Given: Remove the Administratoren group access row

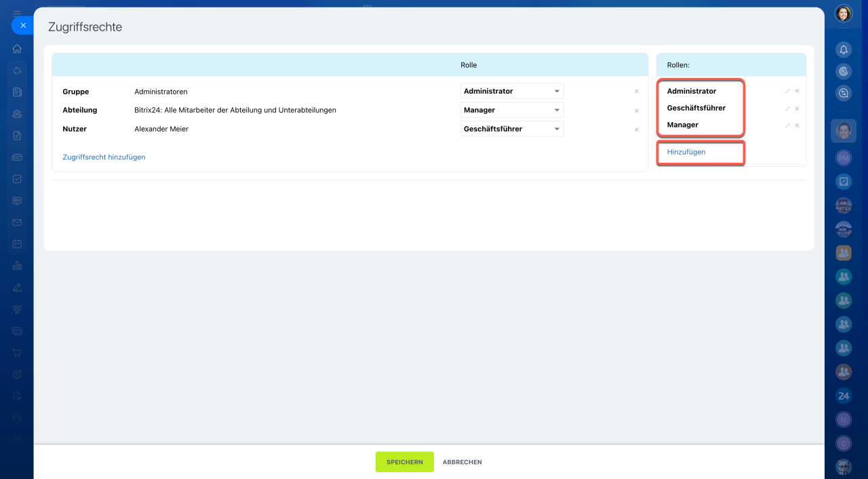Looking at the screenshot, I should 636,92.
